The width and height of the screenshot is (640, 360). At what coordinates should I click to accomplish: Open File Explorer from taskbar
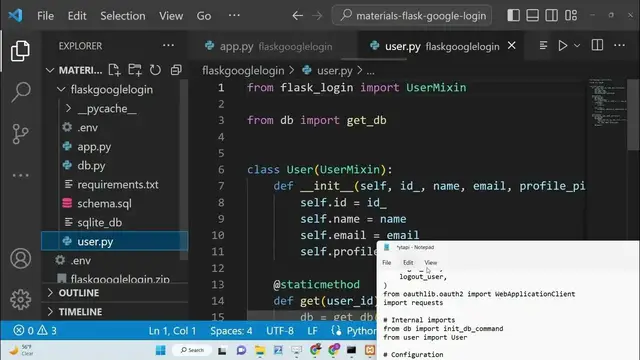(x=260, y=350)
